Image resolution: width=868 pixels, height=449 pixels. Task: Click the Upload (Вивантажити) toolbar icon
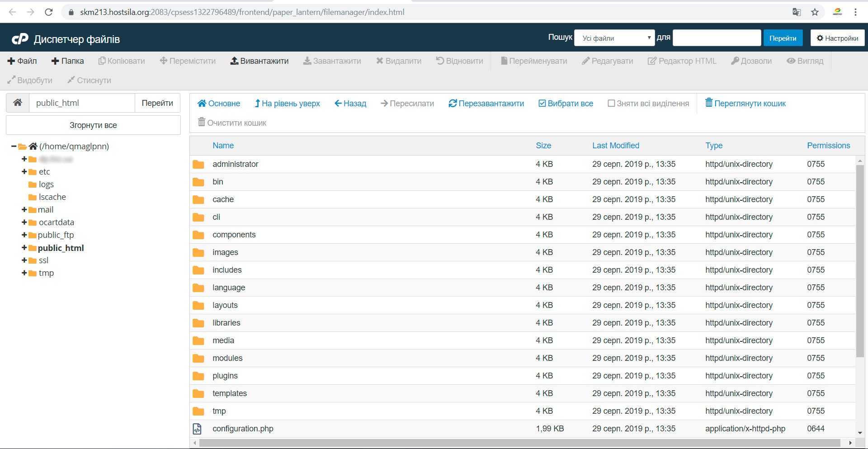point(234,61)
